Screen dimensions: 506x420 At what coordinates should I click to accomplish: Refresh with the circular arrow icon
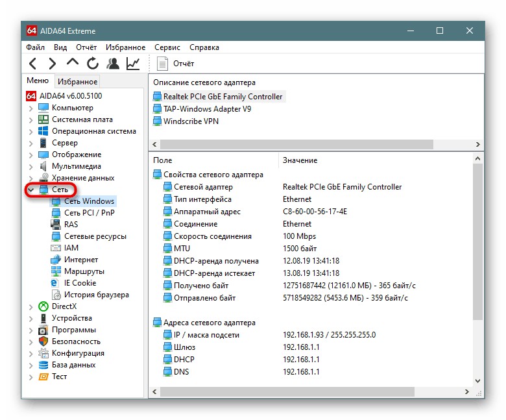click(93, 64)
